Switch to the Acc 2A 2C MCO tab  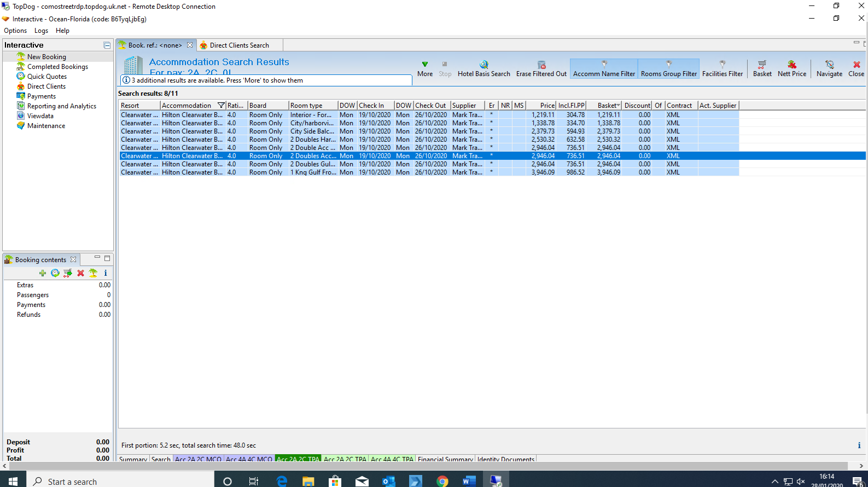[198, 459]
